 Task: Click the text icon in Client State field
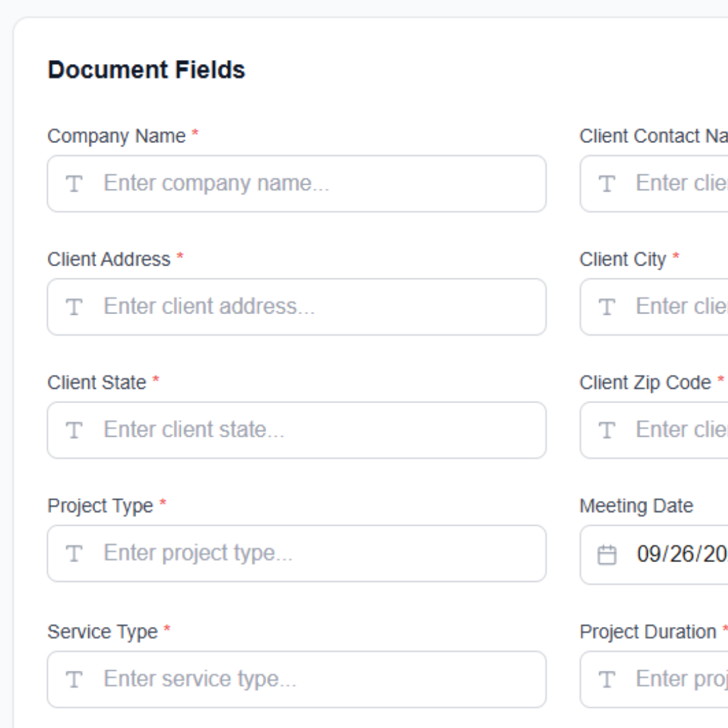click(x=74, y=431)
